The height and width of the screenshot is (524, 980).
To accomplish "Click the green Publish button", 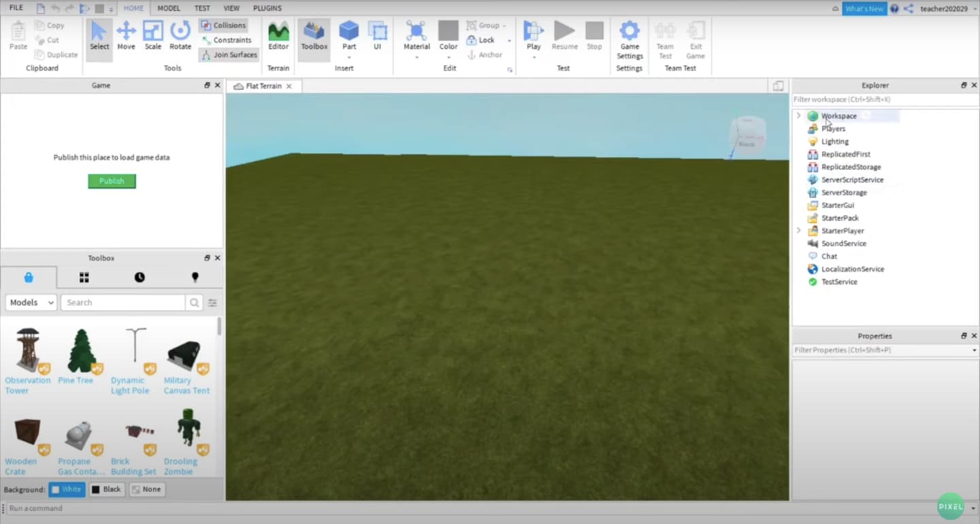I will pos(112,181).
